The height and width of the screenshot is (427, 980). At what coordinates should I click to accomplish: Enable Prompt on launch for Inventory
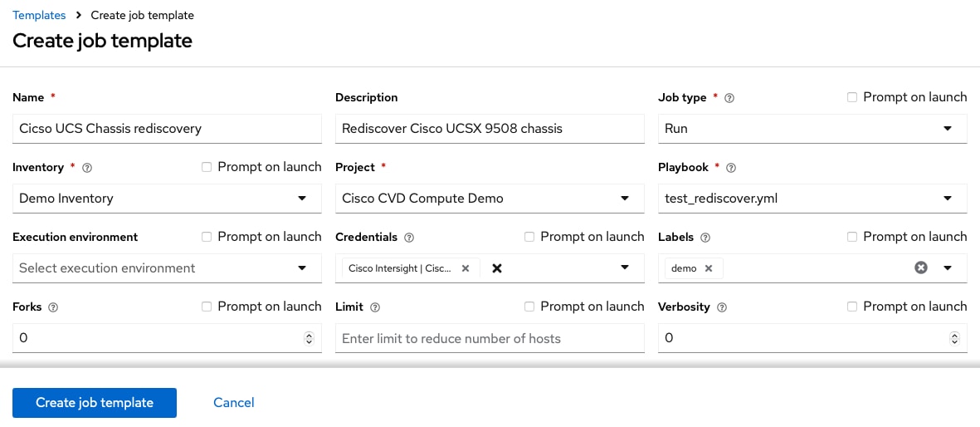click(x=207, y=167)
